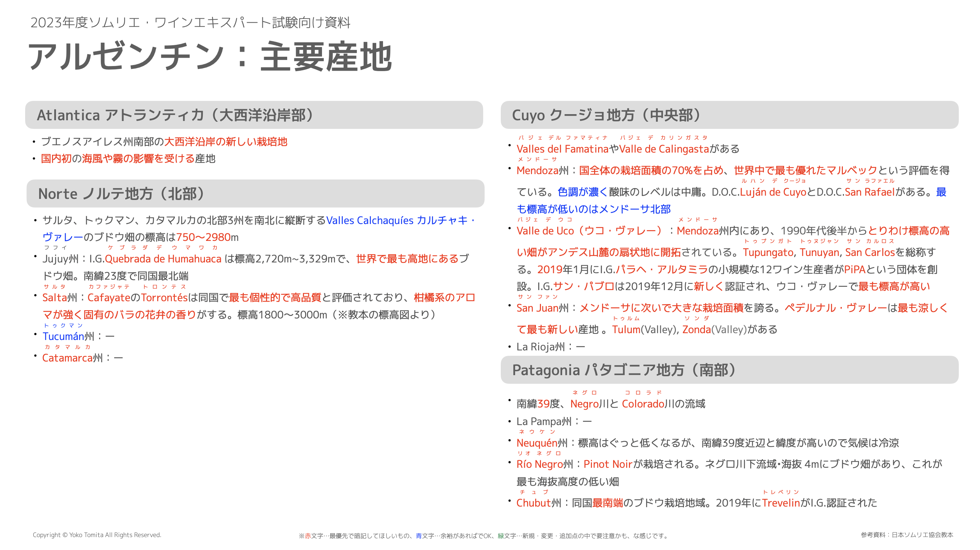980x550 pixels.
Task: Click the red text 海風や霧の影響を受ける
Action: click(139, 159)
